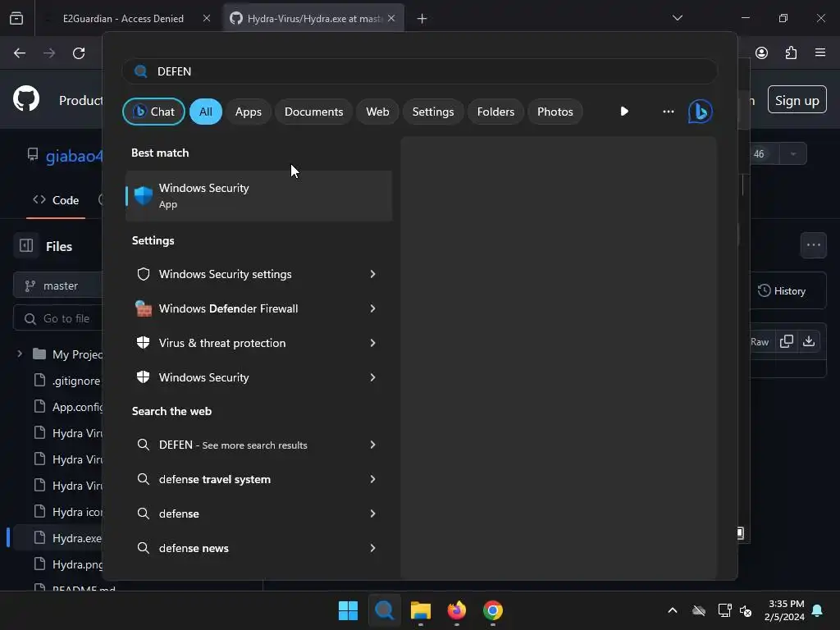Select the Folders filter
The image size is (840, 630).
click(495, 112)
